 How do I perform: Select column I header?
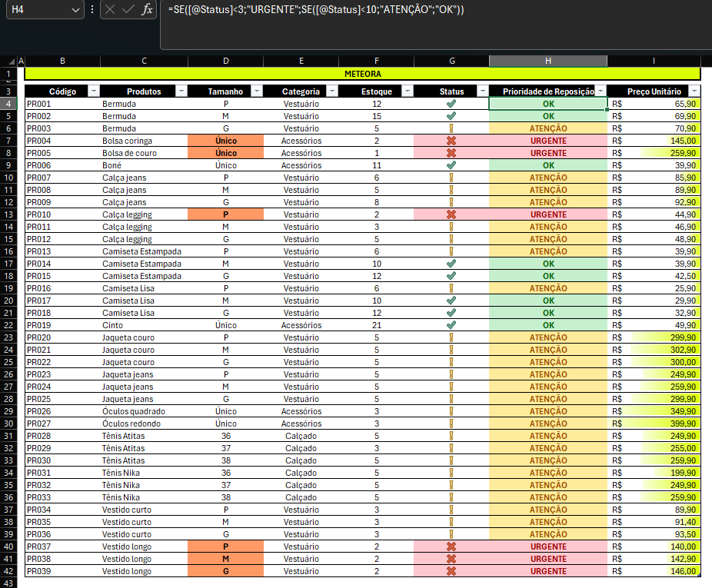654,61
